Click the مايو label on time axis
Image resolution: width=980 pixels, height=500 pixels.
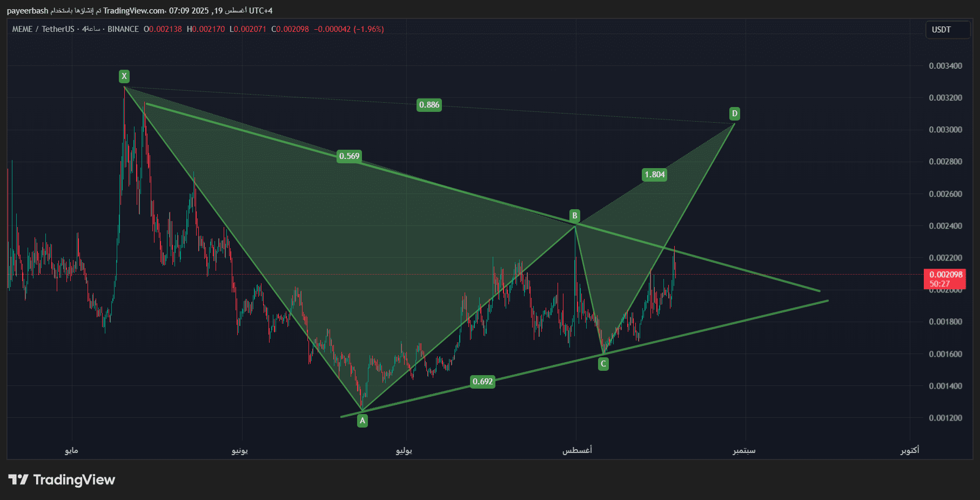pos(71,450)
